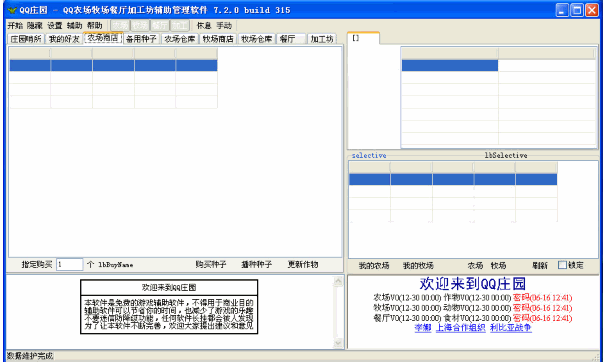Screen dimensions: 605x362
Task: Click the 我的牧场 button
Action: [418, 266]
